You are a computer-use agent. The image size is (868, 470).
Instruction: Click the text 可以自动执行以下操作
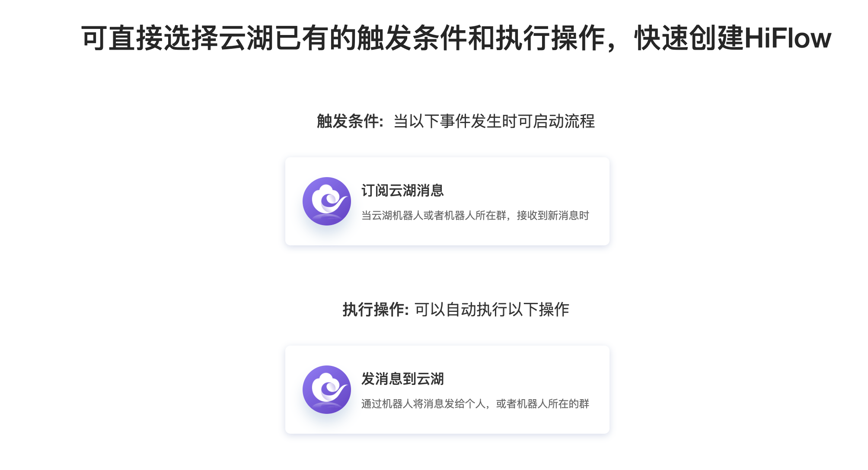click(x=492, y=310)
